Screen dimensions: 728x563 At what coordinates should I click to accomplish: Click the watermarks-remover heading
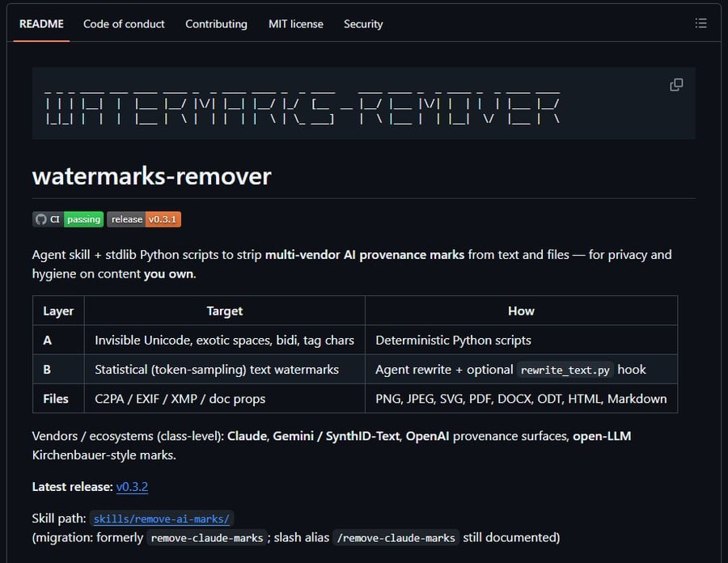pyautogui.click(x=152, y=176)
